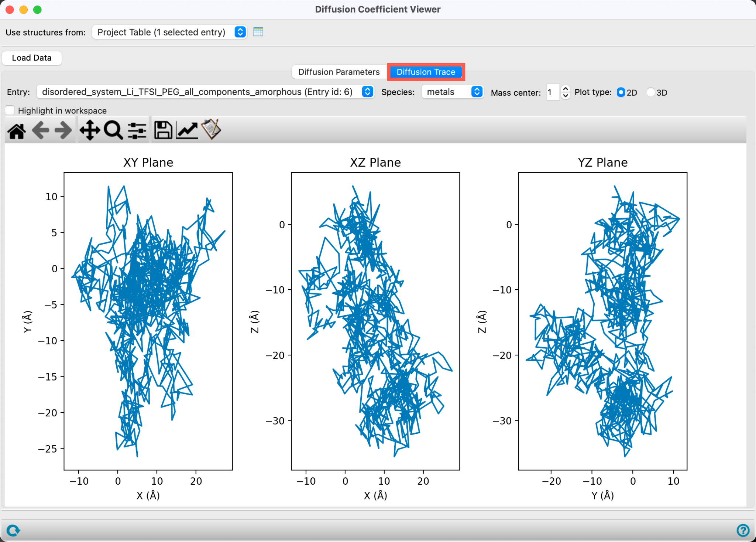Enable Highlight in workspace checkbox
The height and width of the screenshot is (542, 756).
[10, 110]
